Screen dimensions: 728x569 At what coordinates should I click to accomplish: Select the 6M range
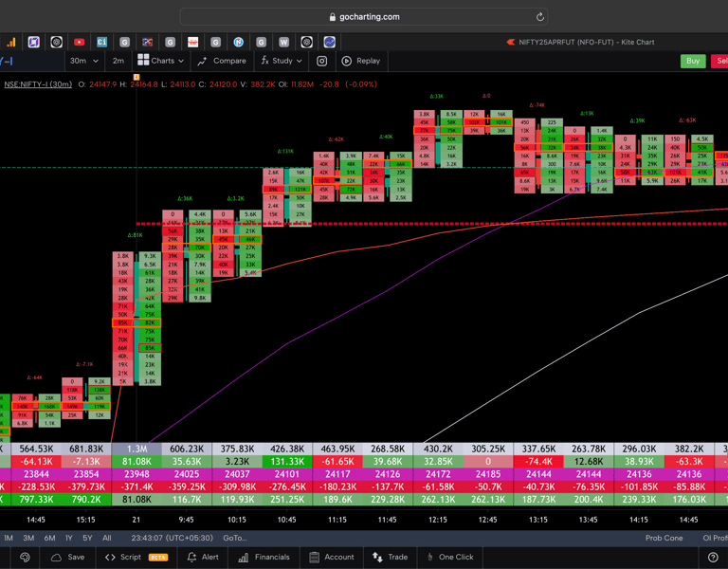click(49, 538)
